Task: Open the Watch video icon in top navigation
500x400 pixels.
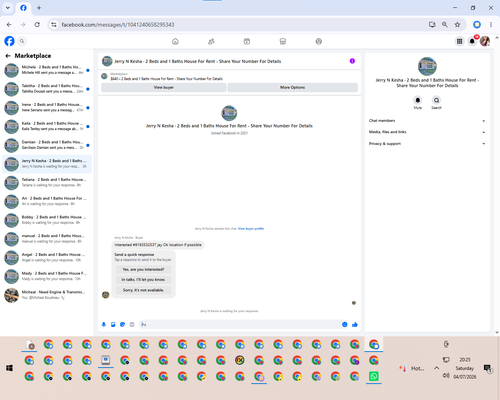Action: pos(247,41)
